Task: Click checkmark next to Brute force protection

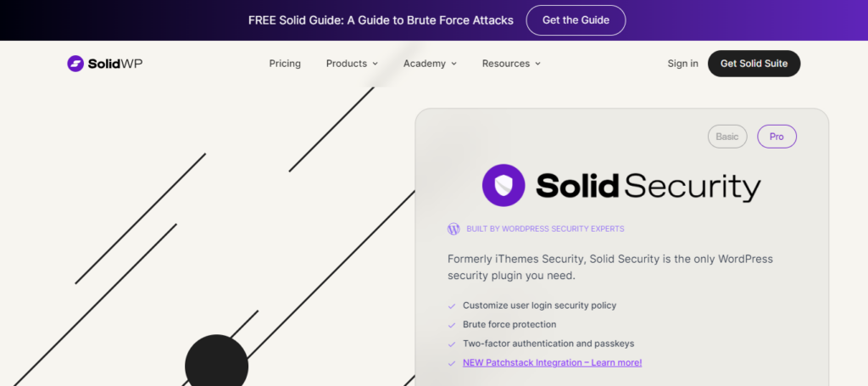Action: tap(451, 325)
